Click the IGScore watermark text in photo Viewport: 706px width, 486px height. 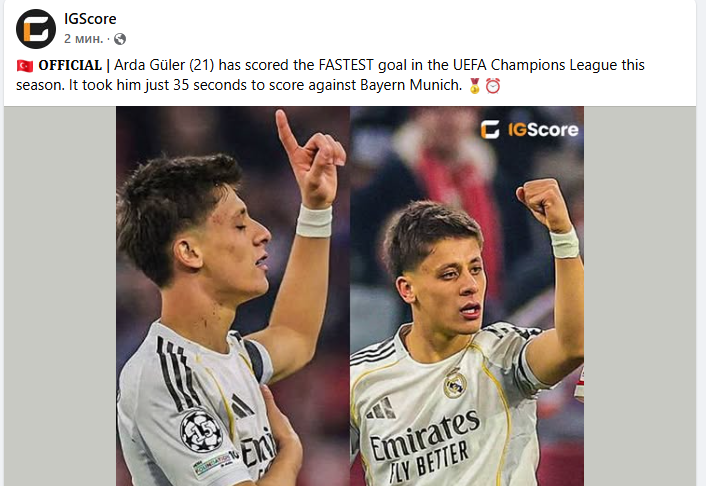tap(543, 130)
